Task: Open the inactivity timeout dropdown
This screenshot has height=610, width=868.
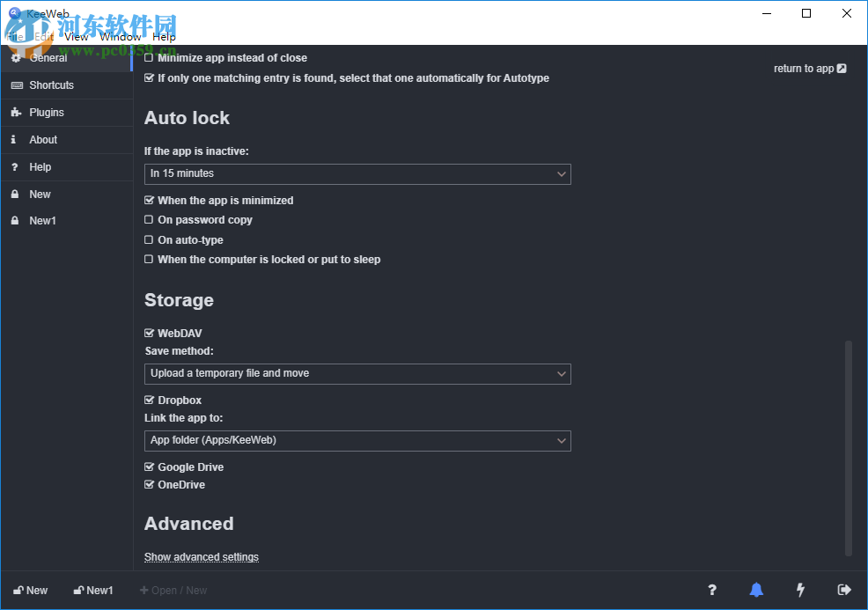Action: pyautogui.click(x=357, y=173)
